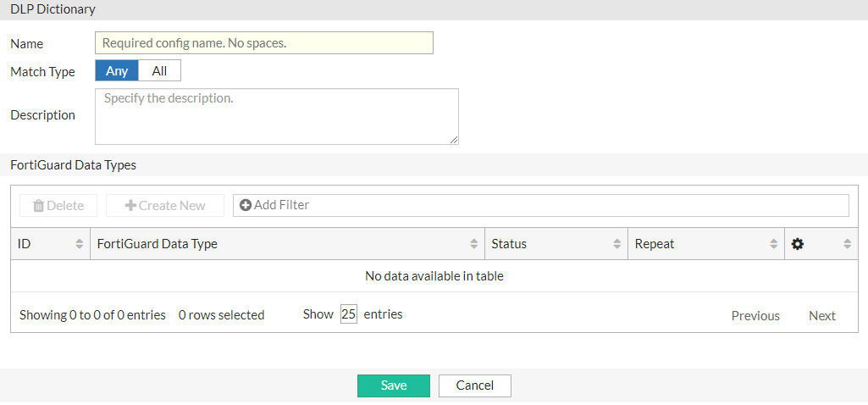Viewport: 868px width, 405px height.
Task: Focus the Description text area
Action: (x=277, y=116)
